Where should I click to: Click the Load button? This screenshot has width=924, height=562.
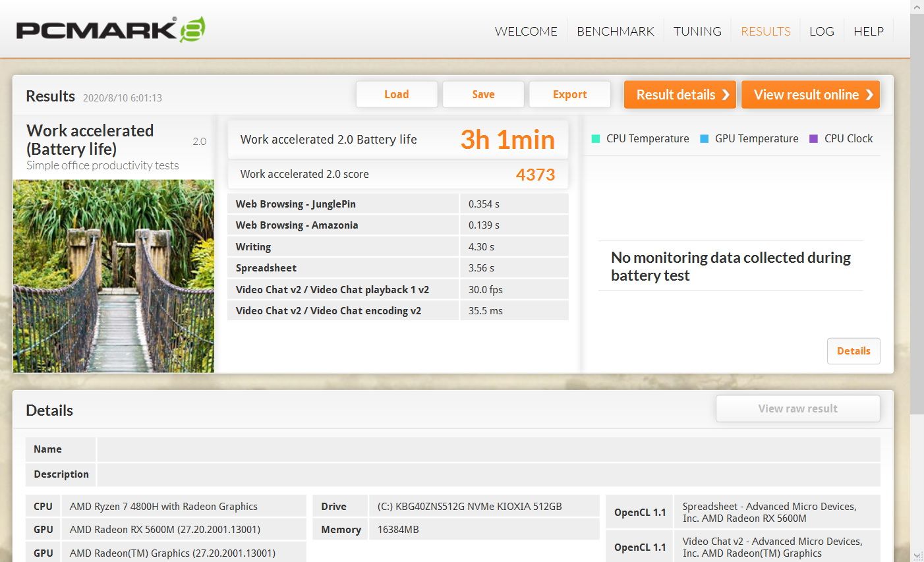(x=397, y=94)
